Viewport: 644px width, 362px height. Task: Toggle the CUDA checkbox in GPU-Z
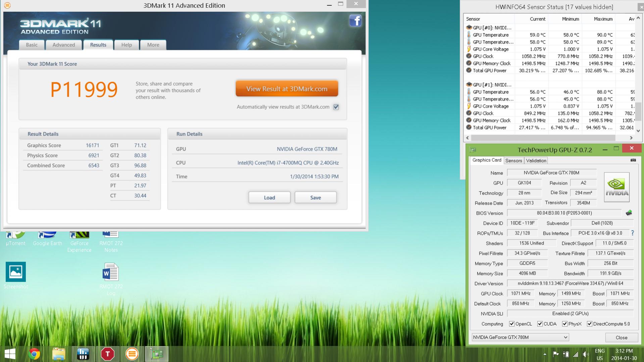click(x=540, y=324)
